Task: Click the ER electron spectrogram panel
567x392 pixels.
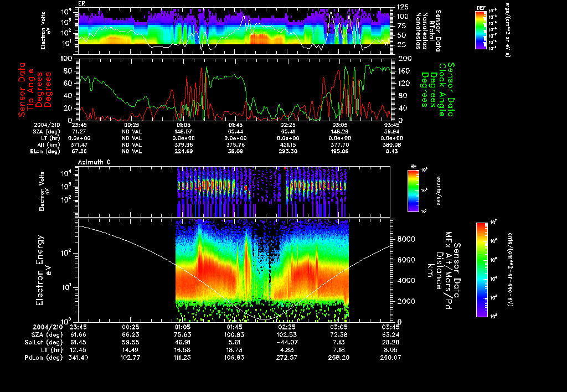Action: 234,31
